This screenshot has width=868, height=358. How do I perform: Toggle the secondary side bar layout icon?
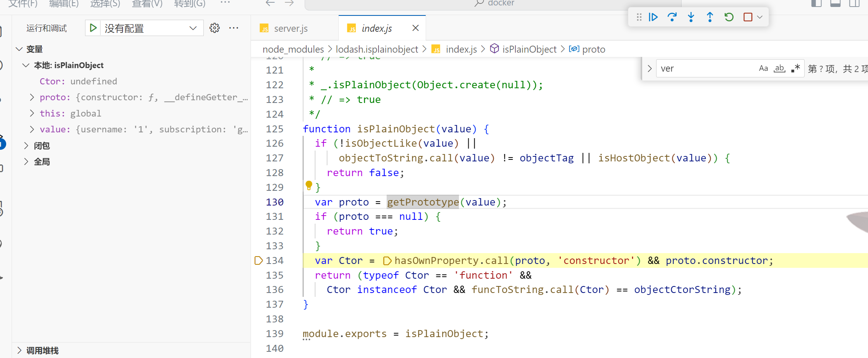(x=854, y=3)
